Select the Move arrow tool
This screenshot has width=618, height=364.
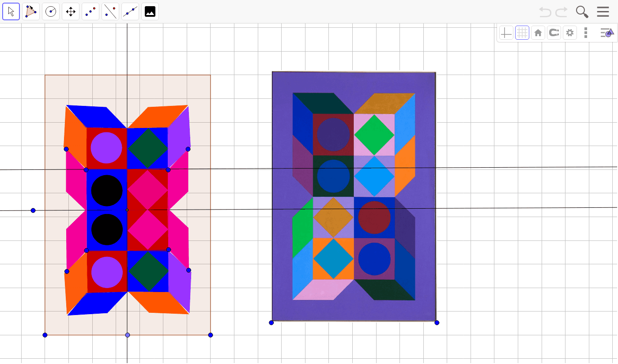(x=11, y=11)
